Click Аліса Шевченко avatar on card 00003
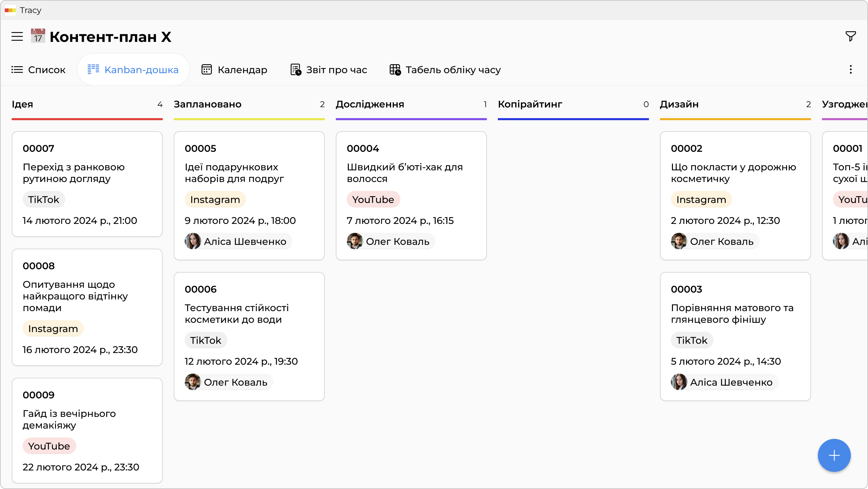Viewport: 868px width, 489px height. click(679, 382)
